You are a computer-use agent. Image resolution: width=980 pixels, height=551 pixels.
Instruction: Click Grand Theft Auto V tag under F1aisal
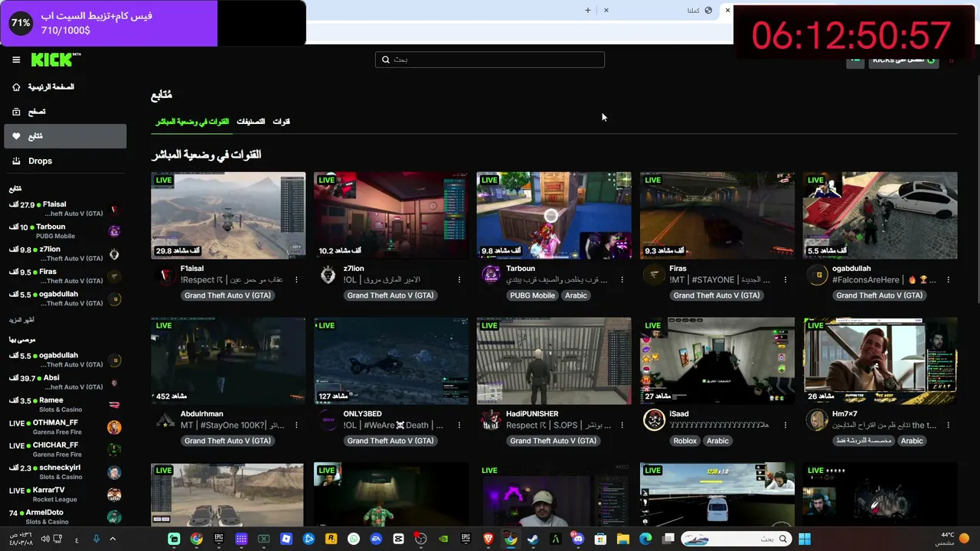click(x=227, y=295)
